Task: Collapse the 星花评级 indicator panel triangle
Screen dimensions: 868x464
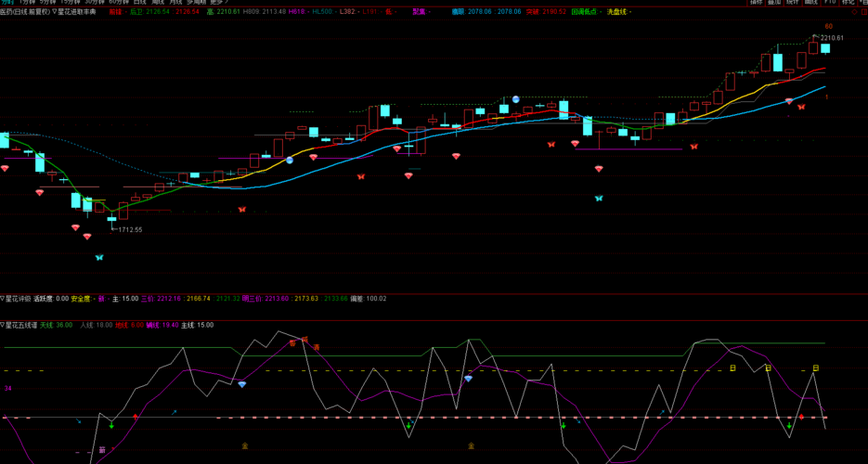Action: (2, 298)
